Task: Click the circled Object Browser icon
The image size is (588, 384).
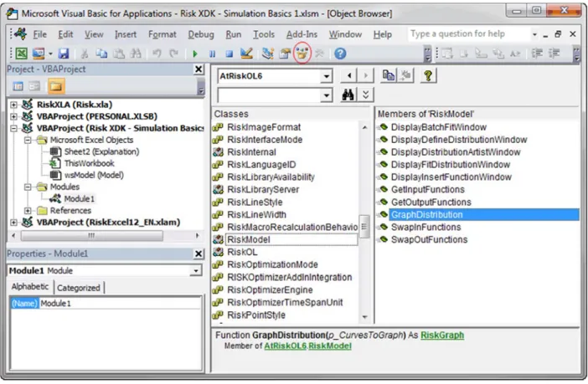Action: coord(302,54)
